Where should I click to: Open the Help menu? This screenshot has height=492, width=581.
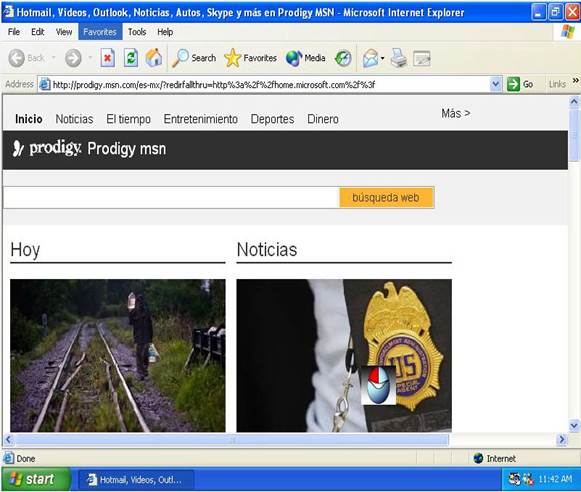point(165,32)
